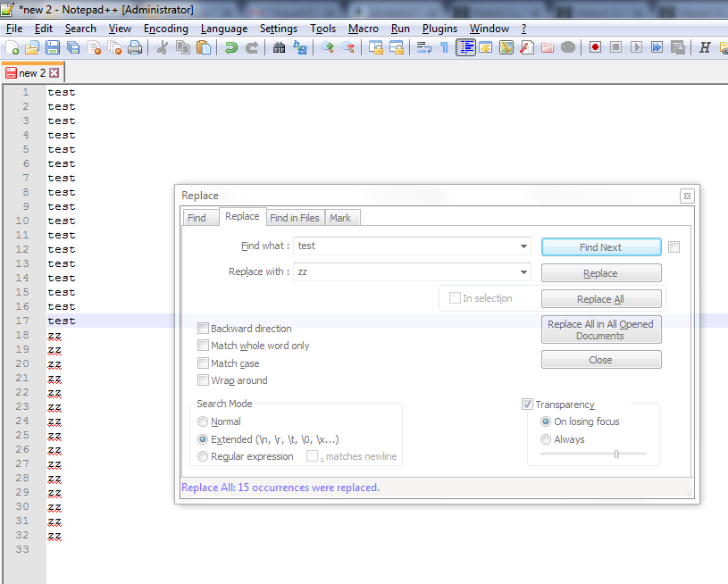Image resolution: width=728 pixels, height=584 pixels.
Task: Open the Search menu
Action: [x=80, y=29]
